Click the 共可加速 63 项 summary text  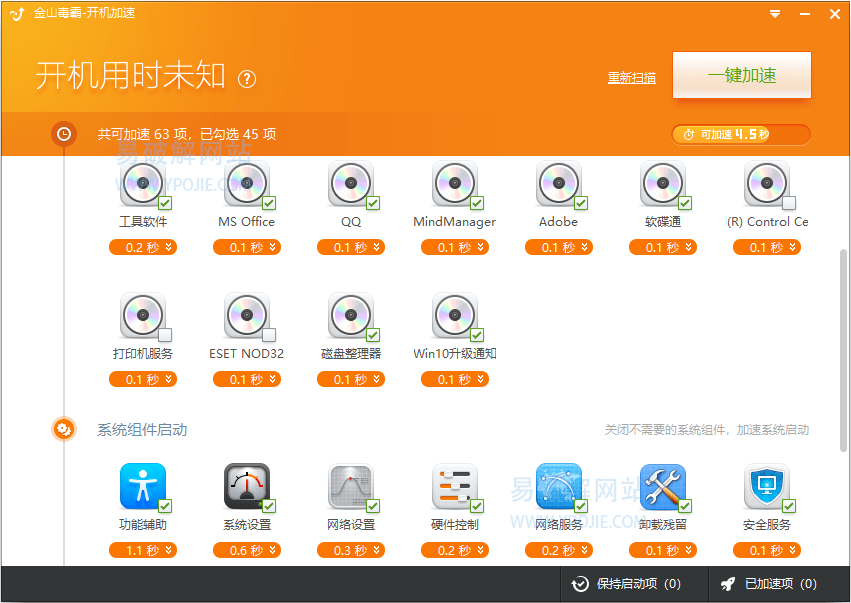(x=187, y=134)
